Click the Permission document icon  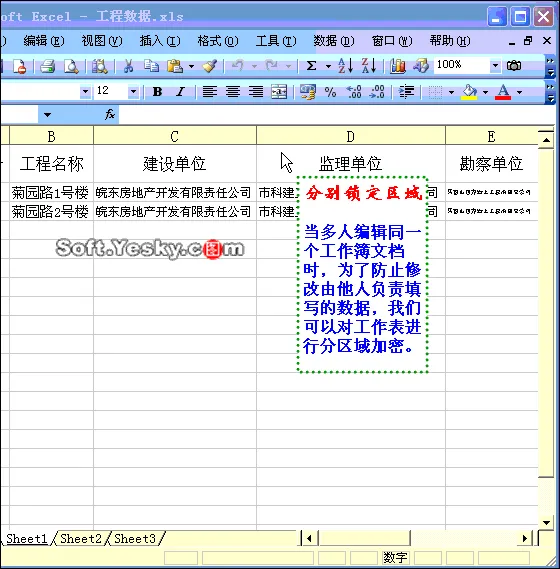click(x=19, y=66)
